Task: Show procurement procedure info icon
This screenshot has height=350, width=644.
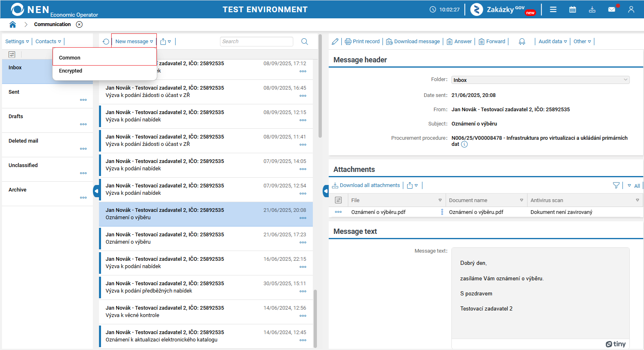Action: tap(464, 144)
